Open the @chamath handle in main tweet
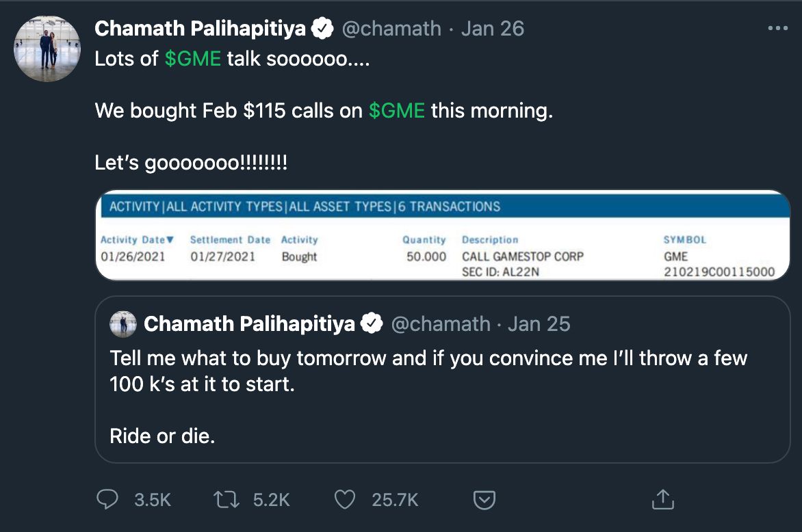The image size is (802, 532). click(x=391, y=29)
